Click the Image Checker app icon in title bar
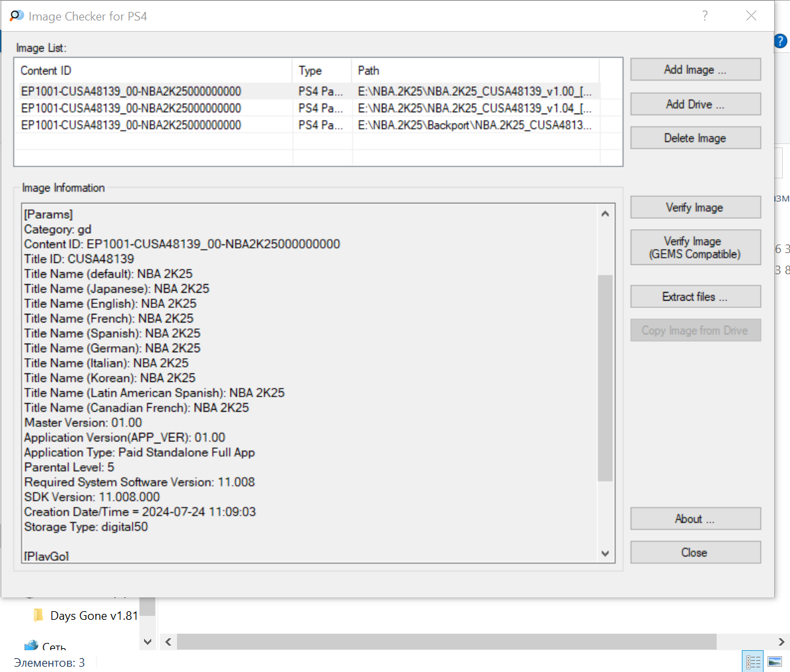 (17, 16)
